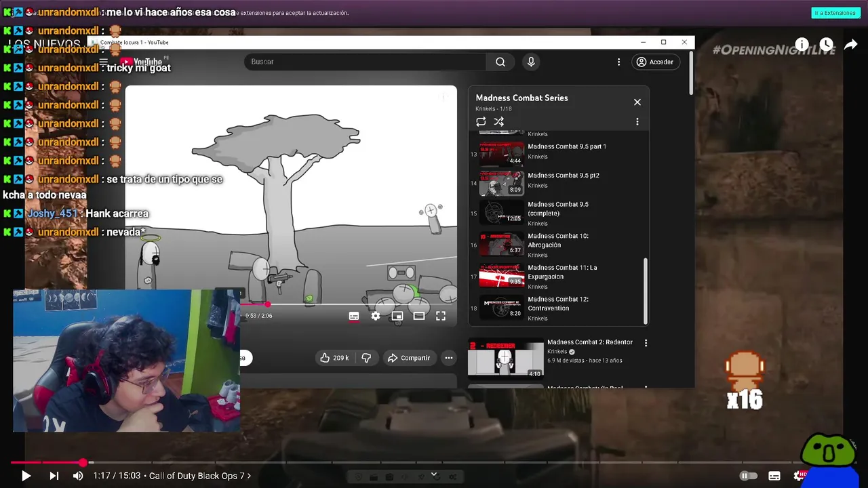
Task: Toggle autoplay switch in outer player
Action: coord(749,476)
